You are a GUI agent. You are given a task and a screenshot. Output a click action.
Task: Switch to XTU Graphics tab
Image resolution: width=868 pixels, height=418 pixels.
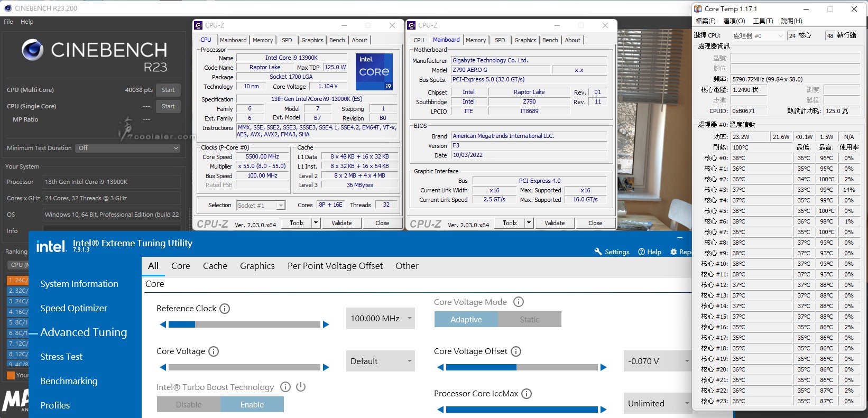[x=257, y=266]
